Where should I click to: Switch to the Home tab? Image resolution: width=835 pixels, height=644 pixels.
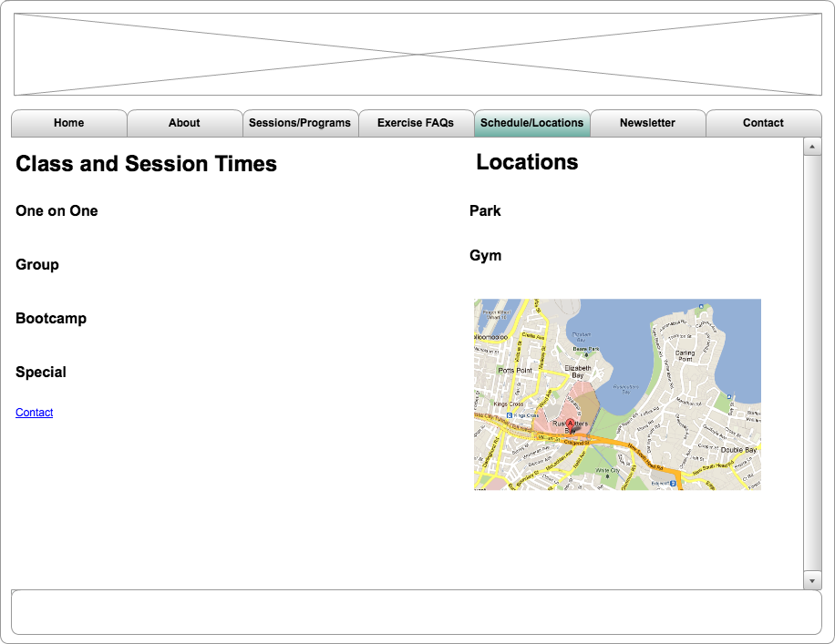pyautogui.click(x=68, y=122)
